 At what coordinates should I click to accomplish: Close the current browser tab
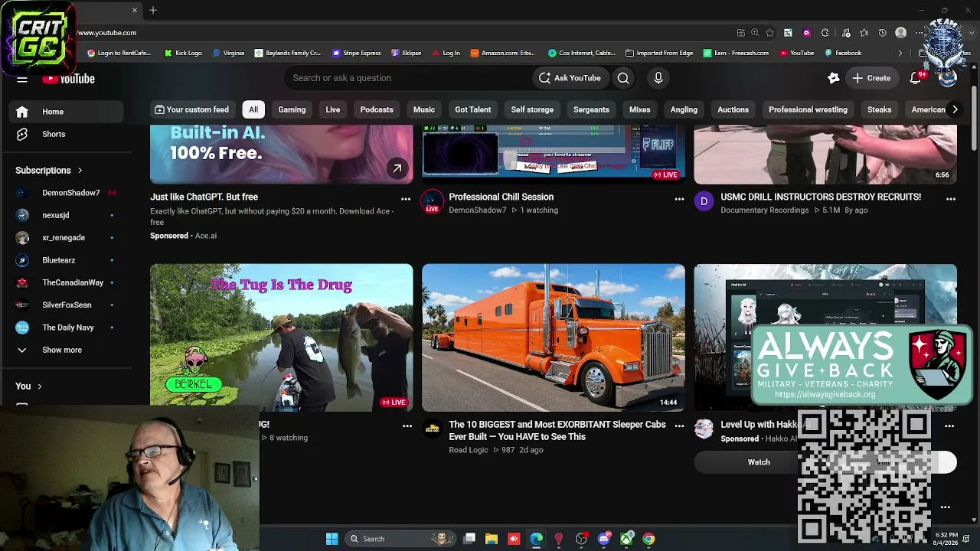tap(135, 10)
